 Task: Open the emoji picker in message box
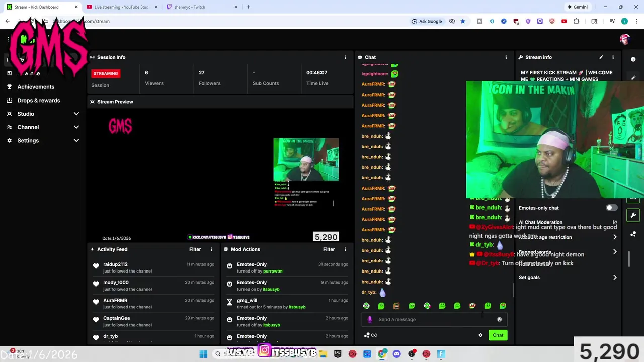(499, 319)
